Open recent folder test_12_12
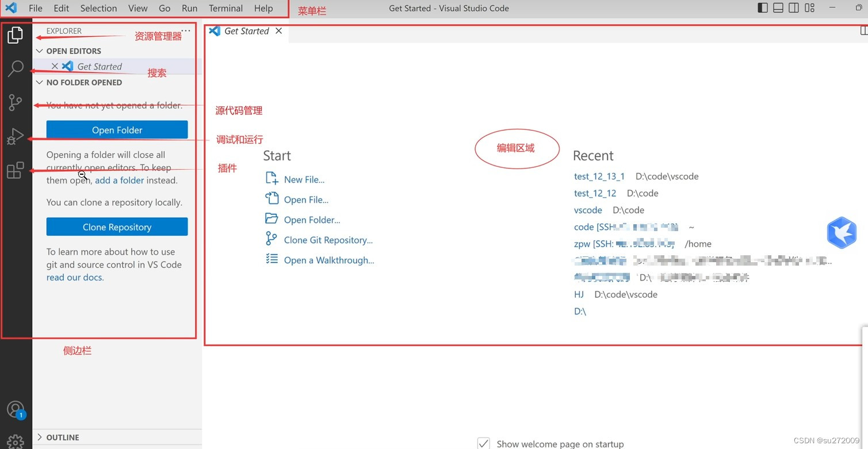 pos(595,193)
